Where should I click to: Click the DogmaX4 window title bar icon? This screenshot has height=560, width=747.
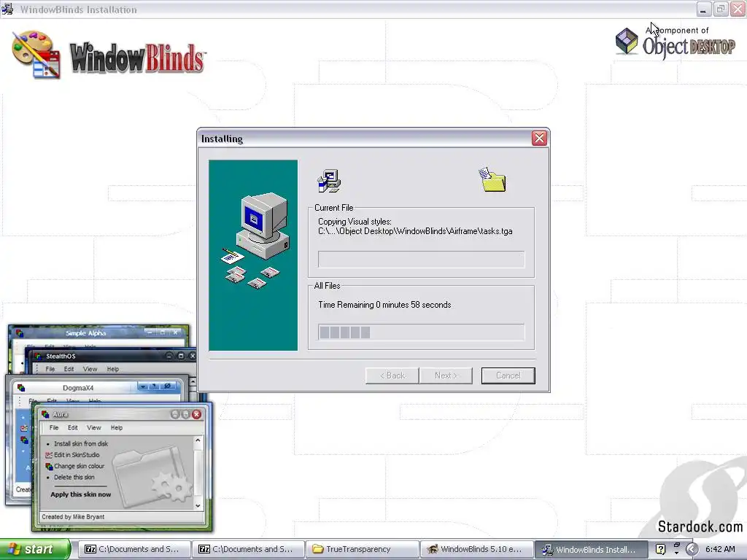[x=21, y=388]
